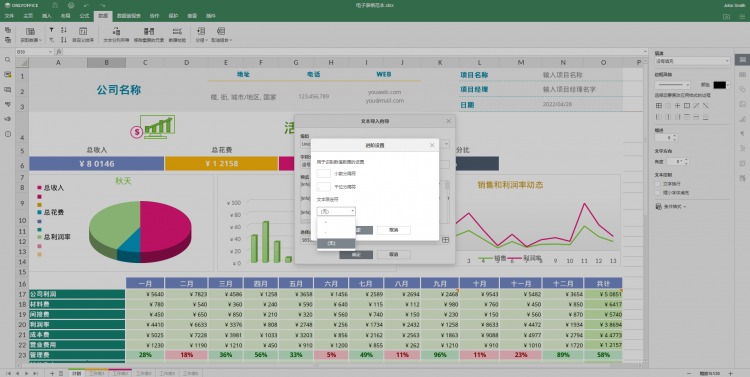Apply outside borders icon in right panel
Screen dimensions: 750x377
pos(687,106)
